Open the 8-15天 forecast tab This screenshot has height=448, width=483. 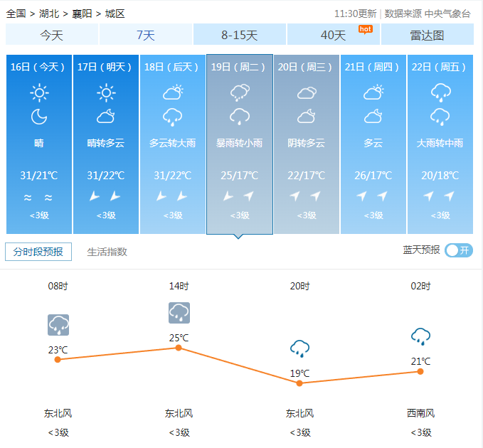(239, 35)
